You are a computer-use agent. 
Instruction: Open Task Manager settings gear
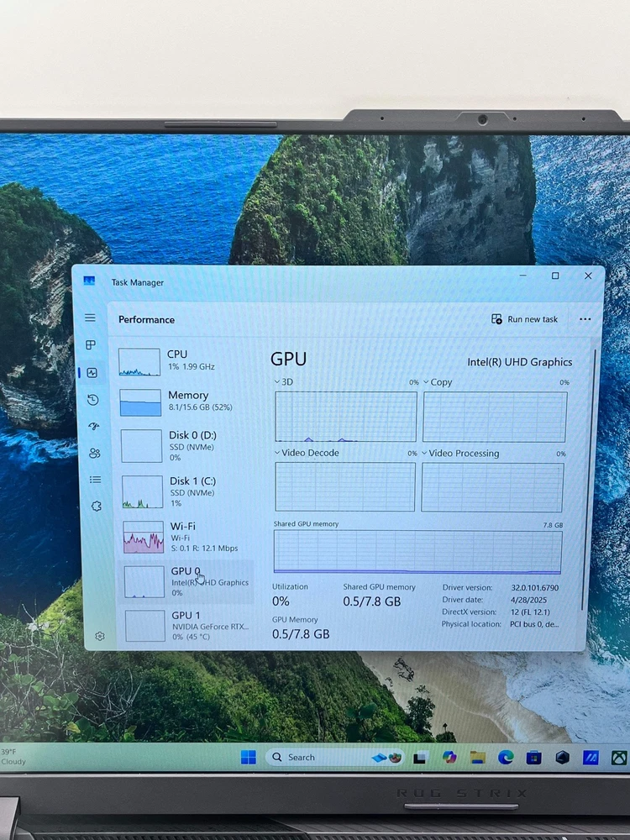click(100, 636)
